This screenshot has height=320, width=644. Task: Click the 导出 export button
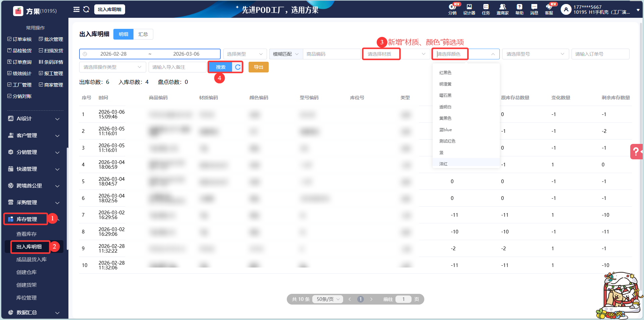coord(259,67)
